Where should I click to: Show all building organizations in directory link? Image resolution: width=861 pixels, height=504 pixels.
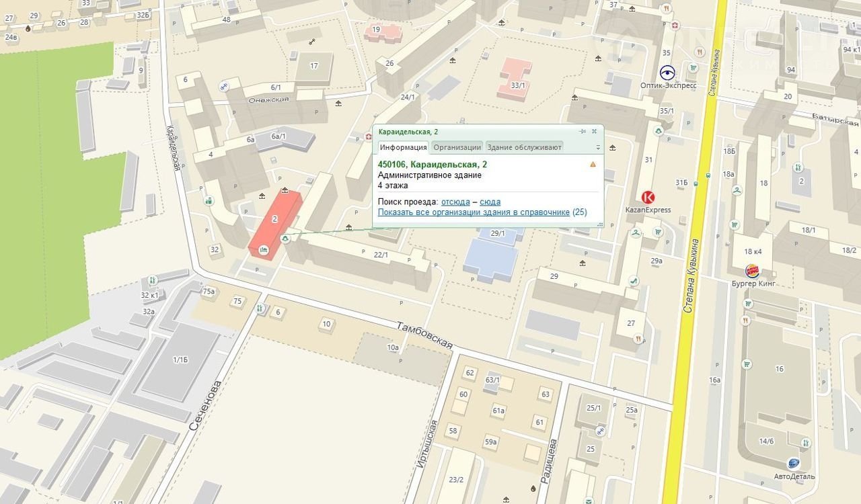(474, 212)
